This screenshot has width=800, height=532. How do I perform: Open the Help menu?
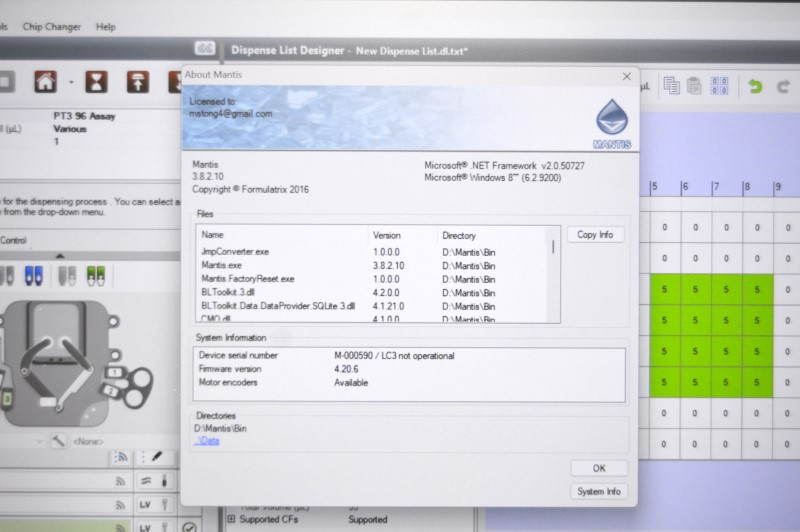tap(106, 27)
